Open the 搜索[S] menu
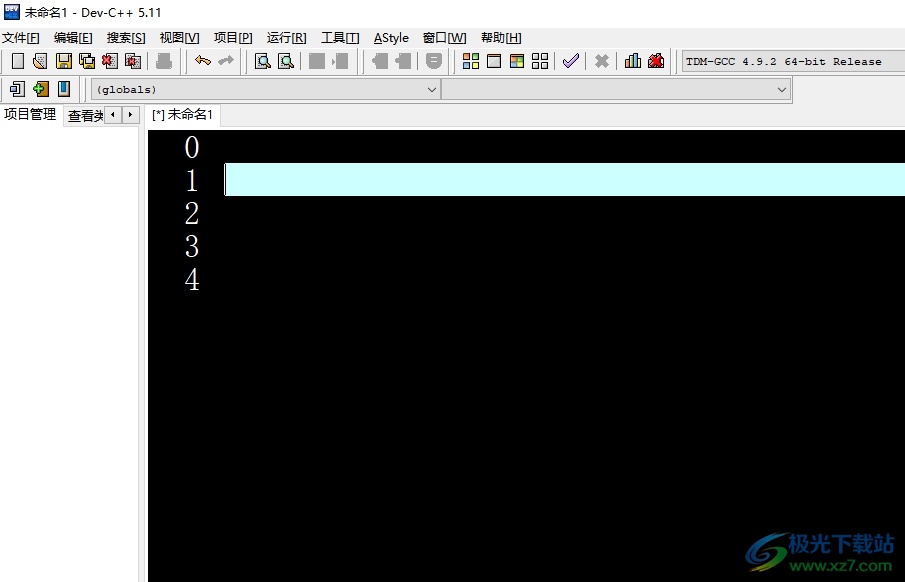Image resolution: width=905 pixels, height=582 pixels. [126, 38]
